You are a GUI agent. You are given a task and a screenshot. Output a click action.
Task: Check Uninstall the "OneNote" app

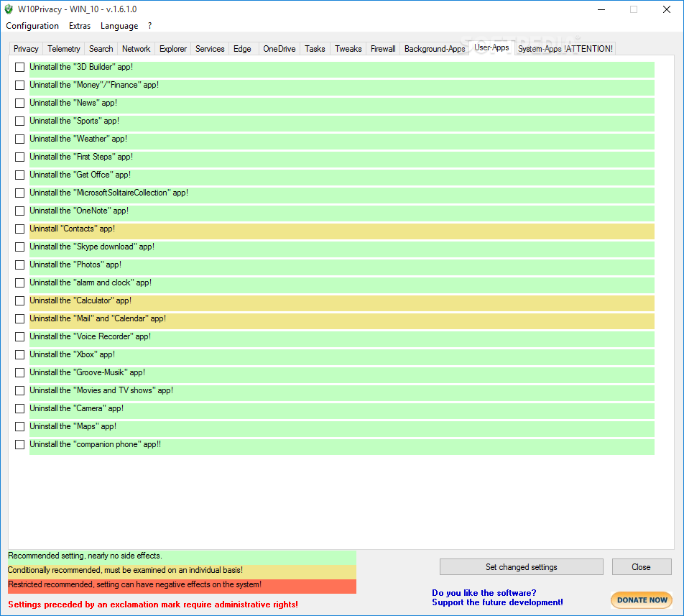point(19,211)
